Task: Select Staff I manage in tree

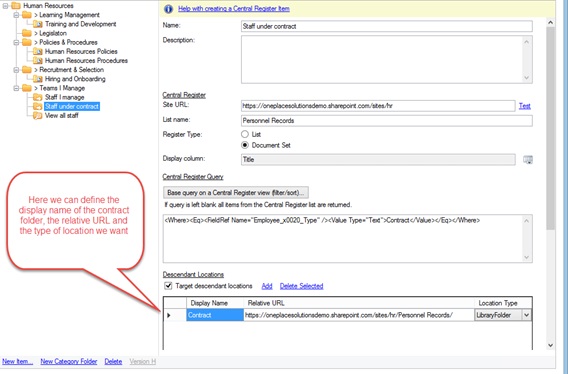Action: 64,97
